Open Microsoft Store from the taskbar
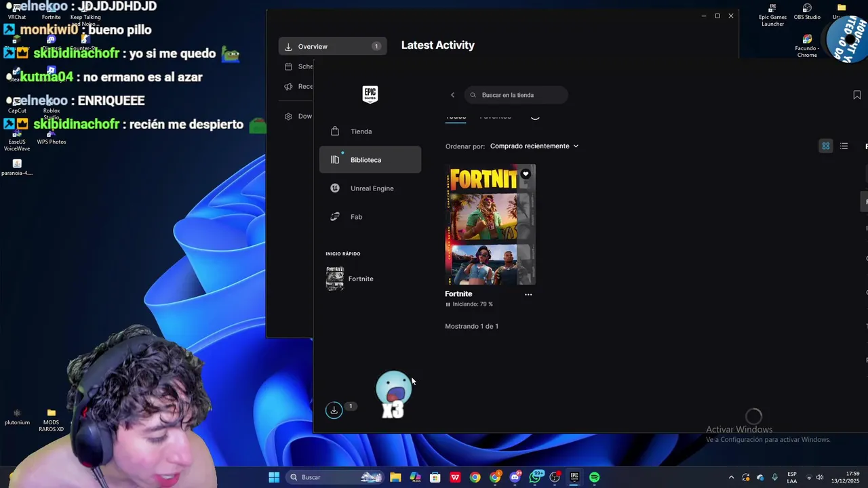 coord(435,477)
